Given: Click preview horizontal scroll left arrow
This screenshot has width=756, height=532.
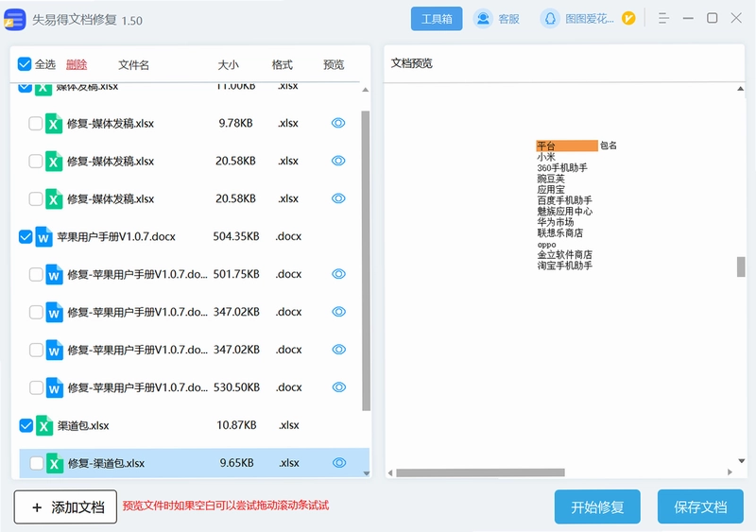Looking at the screenshot, I should tap(390, 472).
